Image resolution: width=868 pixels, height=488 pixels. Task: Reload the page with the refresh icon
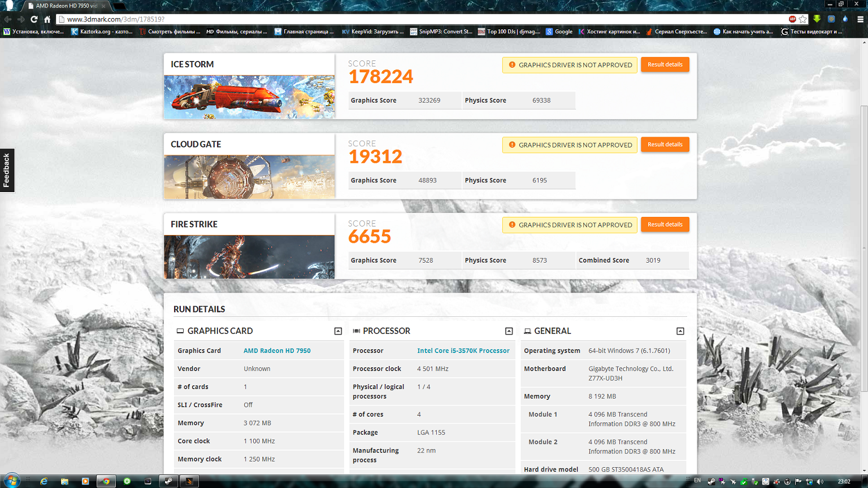(x=34, y=19)
